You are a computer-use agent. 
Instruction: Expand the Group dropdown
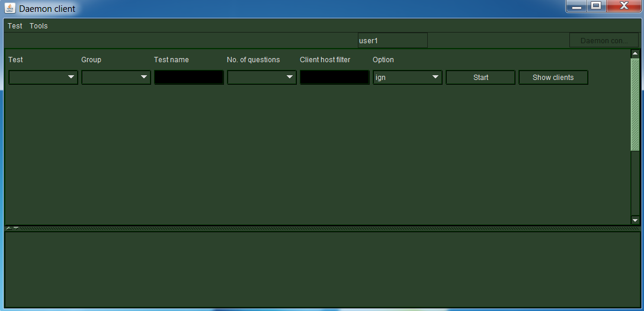pyautogui.click(x=116, y=77)
